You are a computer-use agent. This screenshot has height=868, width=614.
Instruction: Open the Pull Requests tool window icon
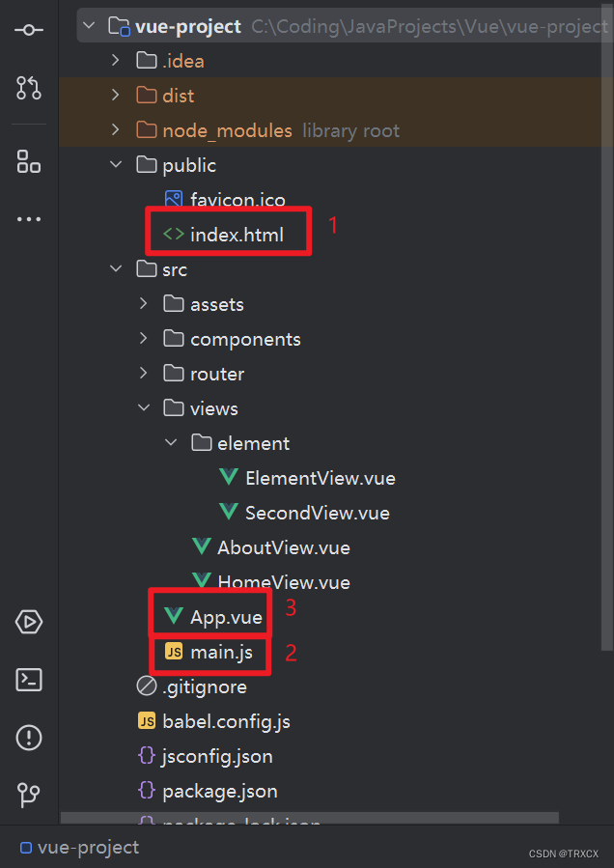click(x=29, y=89)
